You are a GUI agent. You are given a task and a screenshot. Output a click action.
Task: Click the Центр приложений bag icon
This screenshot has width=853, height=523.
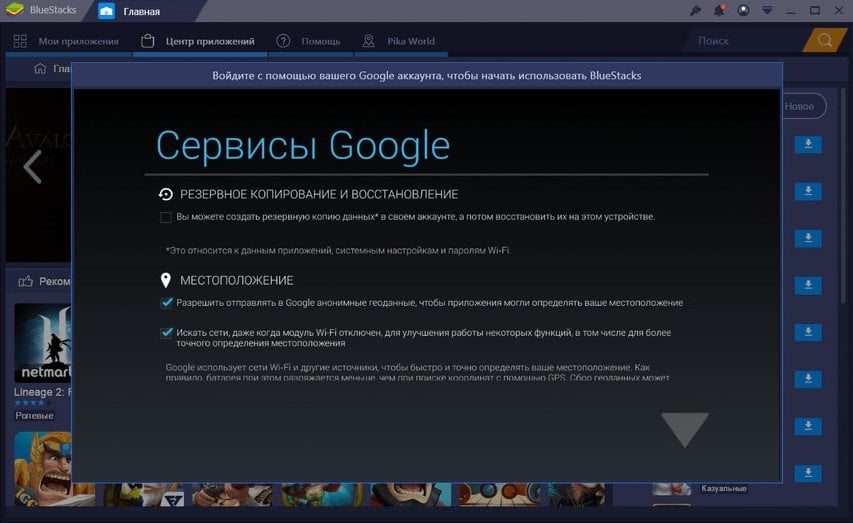point(147,41)
